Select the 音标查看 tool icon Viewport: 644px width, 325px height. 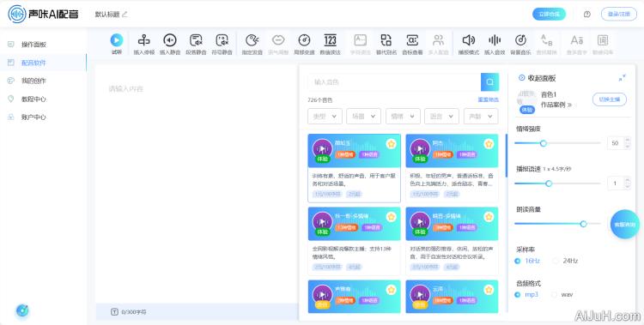tap(412, 39)
